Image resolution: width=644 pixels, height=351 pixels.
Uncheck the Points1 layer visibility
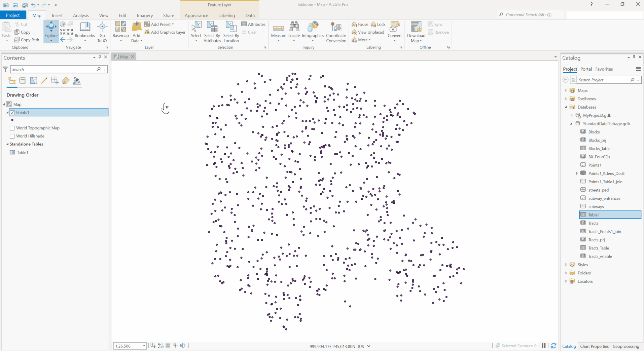click(x=12, y=112)
